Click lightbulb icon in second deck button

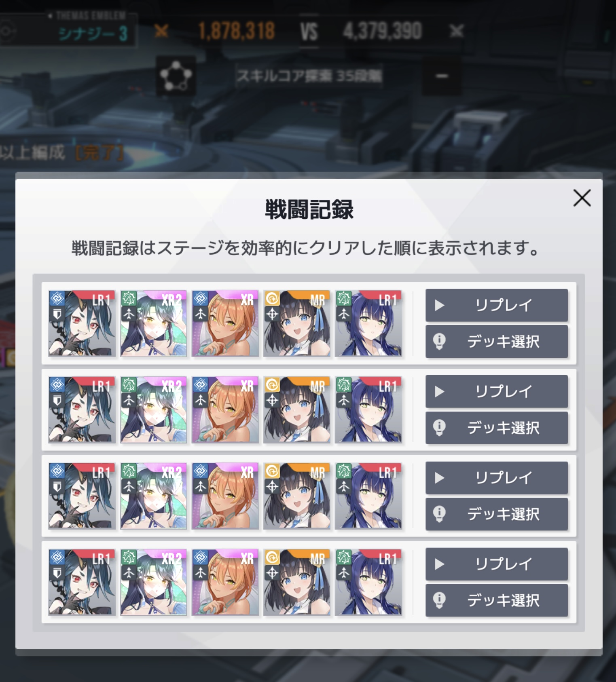439,427
